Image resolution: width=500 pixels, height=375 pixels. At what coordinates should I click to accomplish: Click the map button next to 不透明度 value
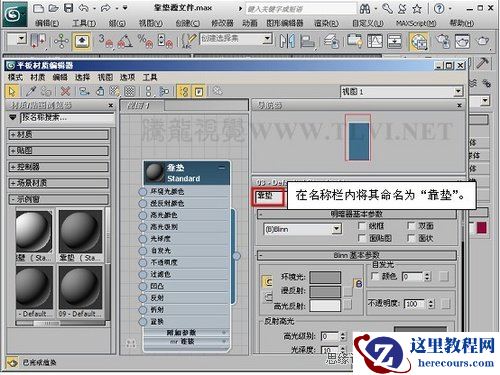coord(445,303)
